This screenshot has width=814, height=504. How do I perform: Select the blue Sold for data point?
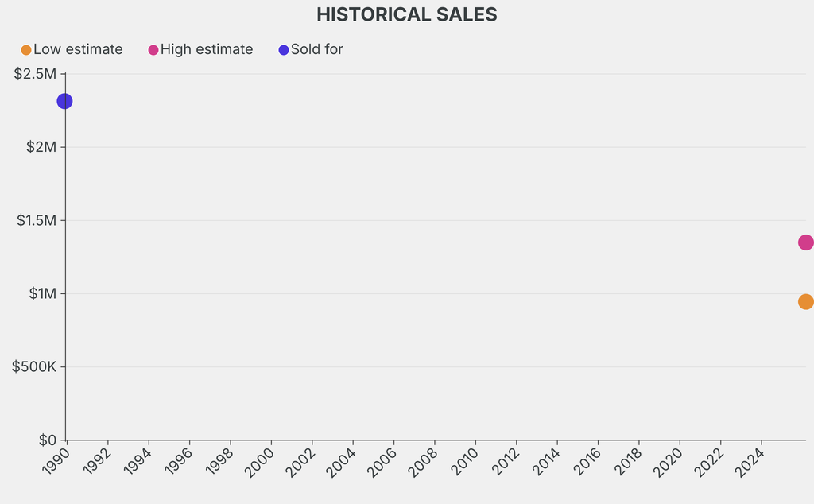[65, 101]
